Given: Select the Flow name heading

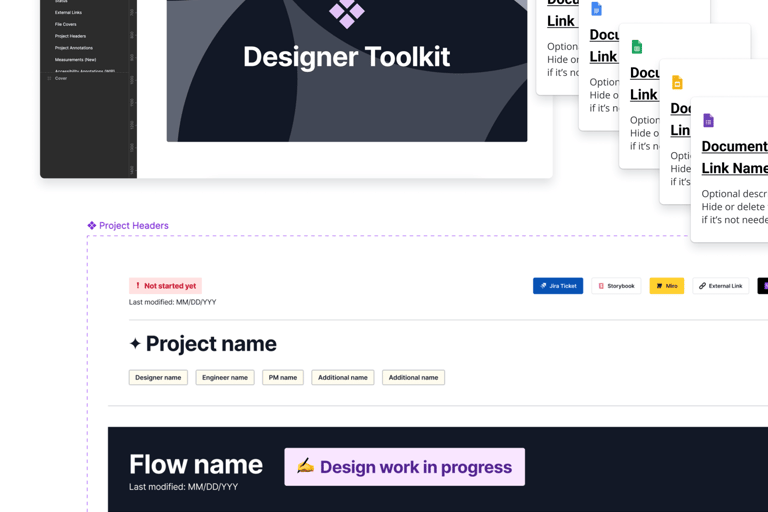Looking at the screenshot, I should pyautogui.click(x=196, y=464).
